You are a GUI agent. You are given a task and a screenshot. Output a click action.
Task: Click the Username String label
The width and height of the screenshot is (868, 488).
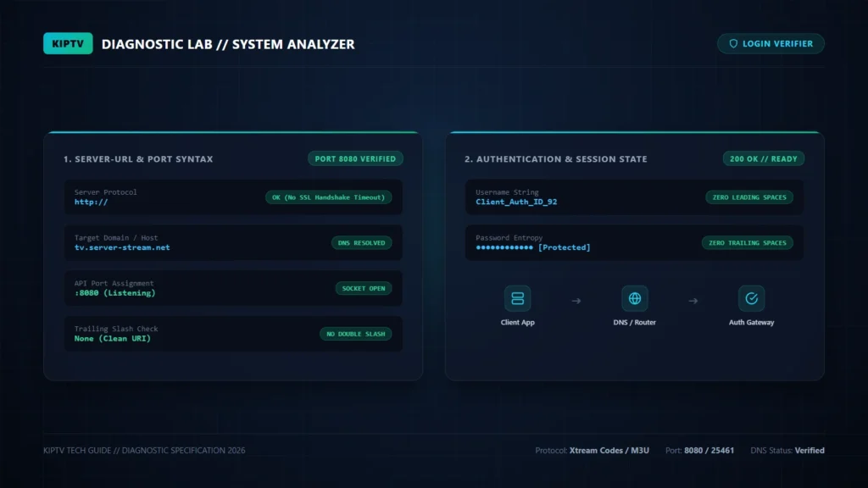point(507,192)
